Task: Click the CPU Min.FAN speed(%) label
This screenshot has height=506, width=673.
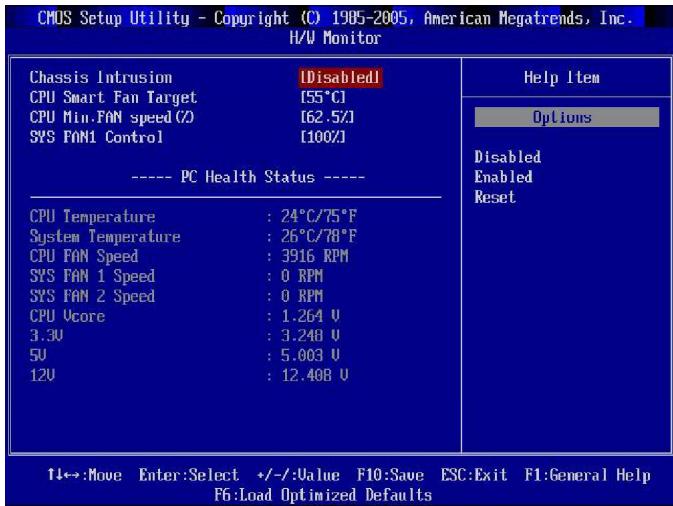Action: pyautogui.click(x=112, y=118)
